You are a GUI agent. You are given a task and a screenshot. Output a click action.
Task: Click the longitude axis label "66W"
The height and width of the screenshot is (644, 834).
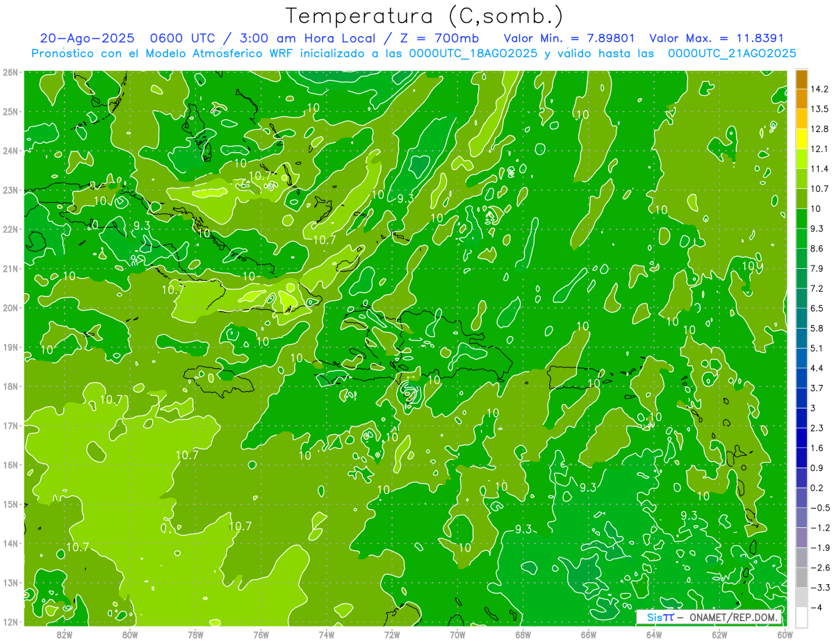589,634
